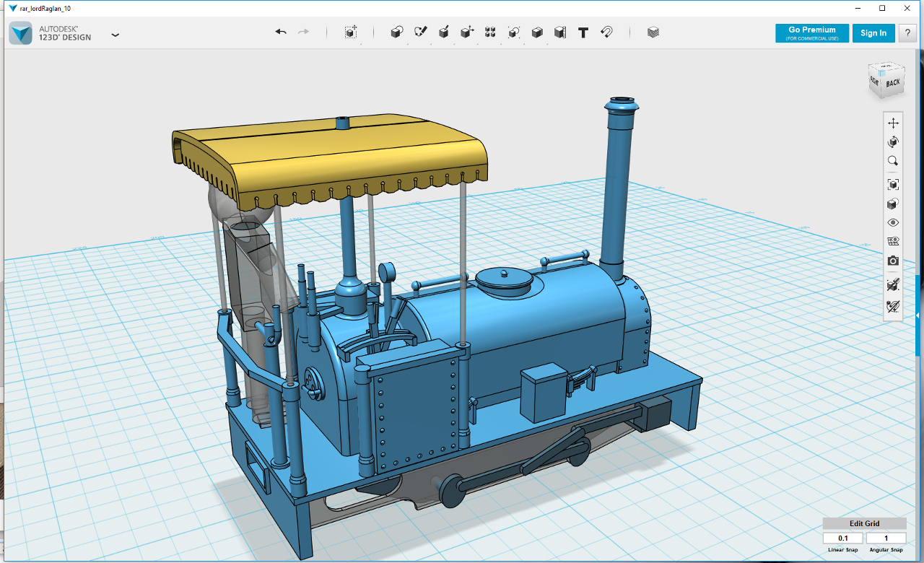
Task: Take a screenshot with the camera icon
Action: 893,261
